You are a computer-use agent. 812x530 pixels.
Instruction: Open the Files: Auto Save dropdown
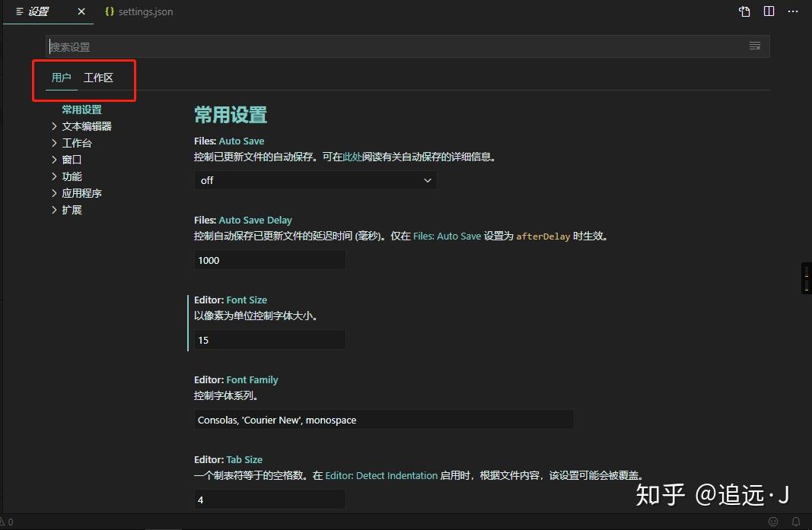315,180
